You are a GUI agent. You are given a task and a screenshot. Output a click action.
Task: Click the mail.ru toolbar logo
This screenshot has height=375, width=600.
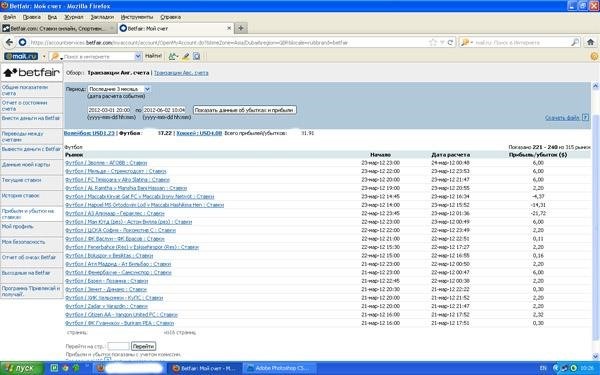click(x=21, y=56)
